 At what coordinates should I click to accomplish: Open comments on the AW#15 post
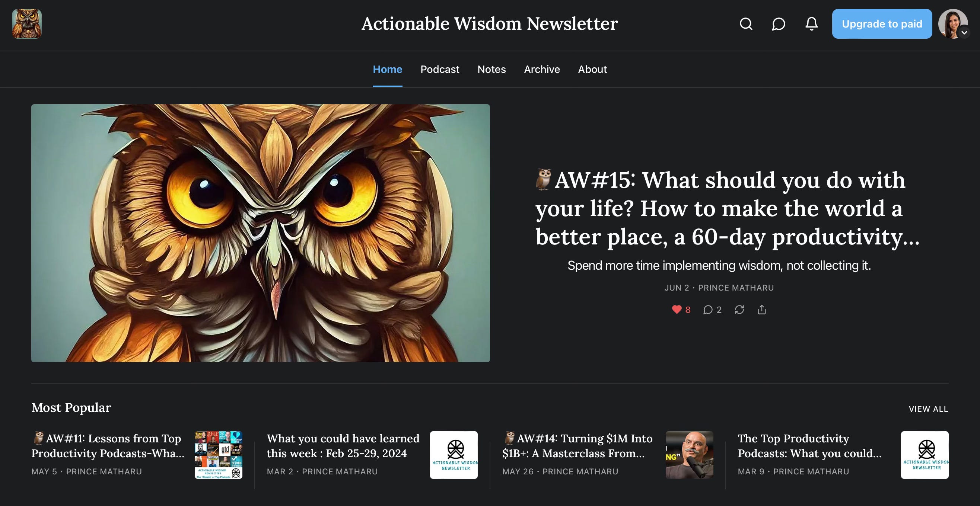point(708,310)
